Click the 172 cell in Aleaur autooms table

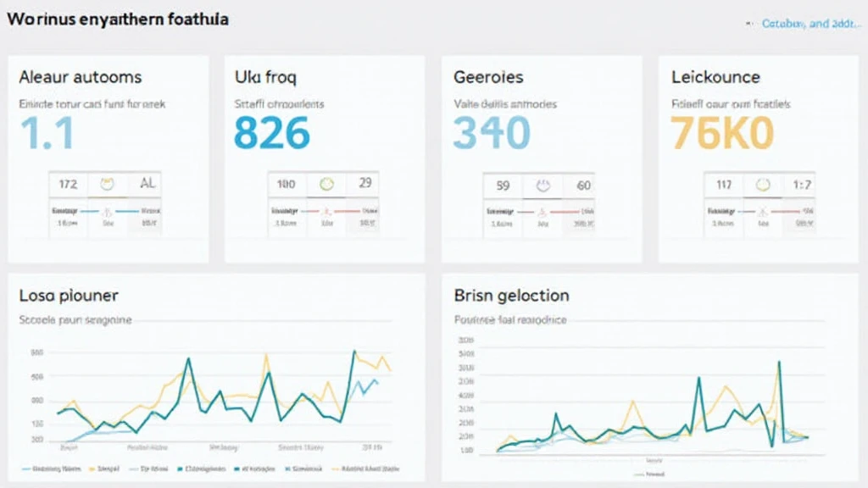[x=66, y=183]
